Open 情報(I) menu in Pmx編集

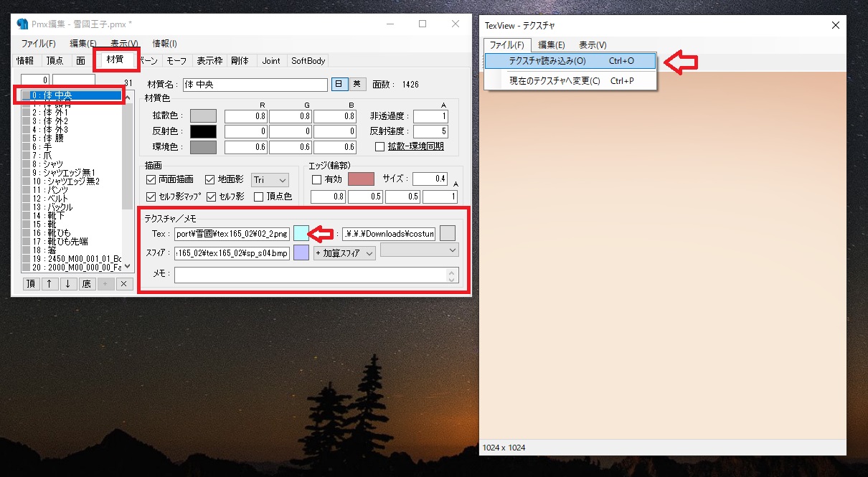point(164,44)
